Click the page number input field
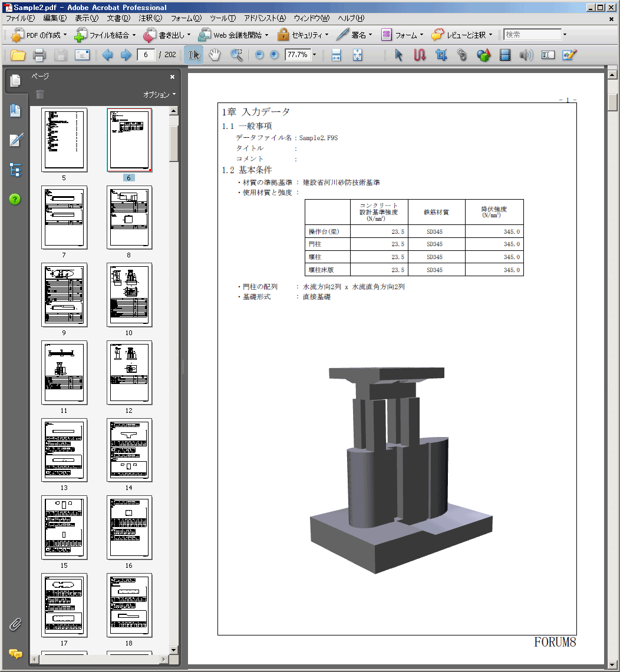The height and width of the screenshot is (672, 620). (x=146, y=55)
